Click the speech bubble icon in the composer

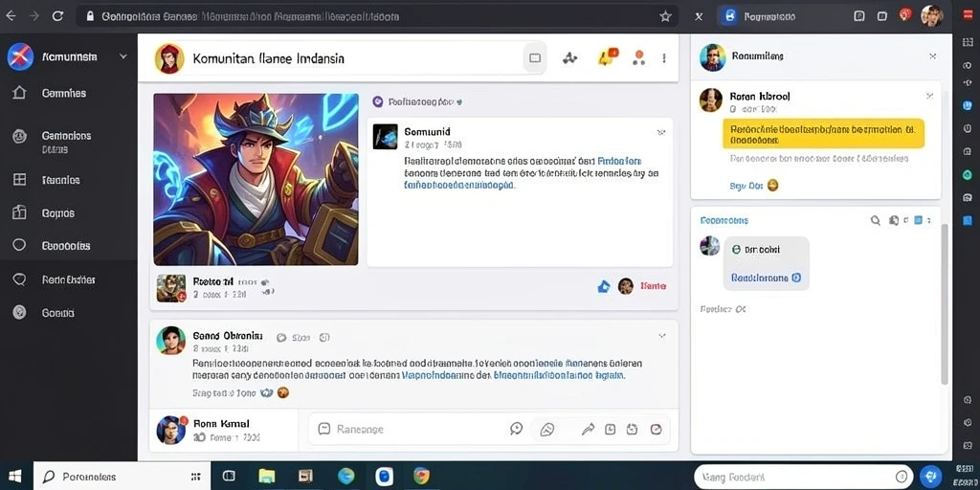tap(516, 429)
